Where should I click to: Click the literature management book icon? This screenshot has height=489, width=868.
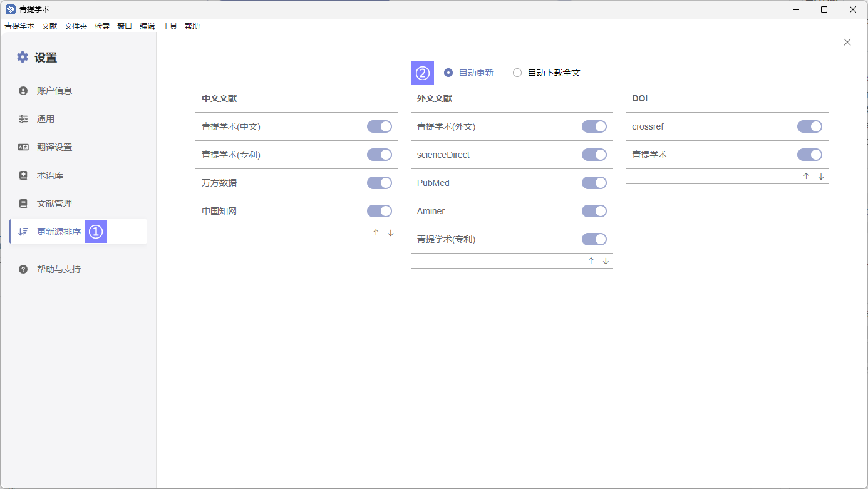pyautogui.click(x=23, y=203)
